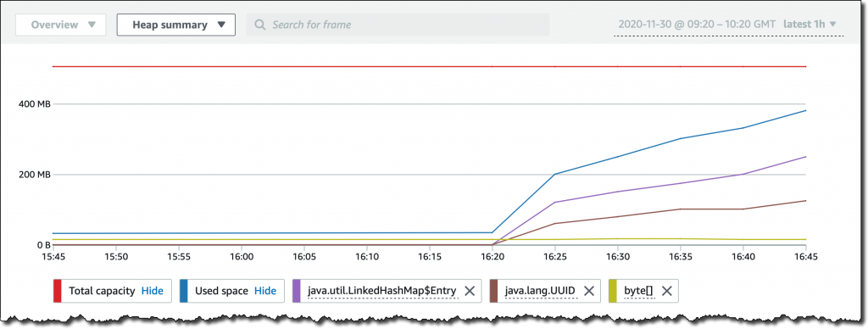
Task: Open the Heap summary dropdown
Action: pos(176,25)
